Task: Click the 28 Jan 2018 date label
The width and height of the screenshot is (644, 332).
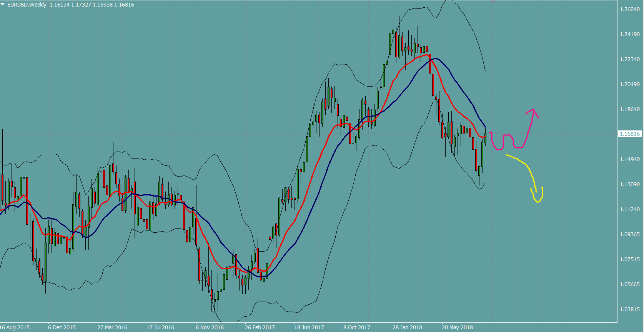Action: [x=407, y=327]
